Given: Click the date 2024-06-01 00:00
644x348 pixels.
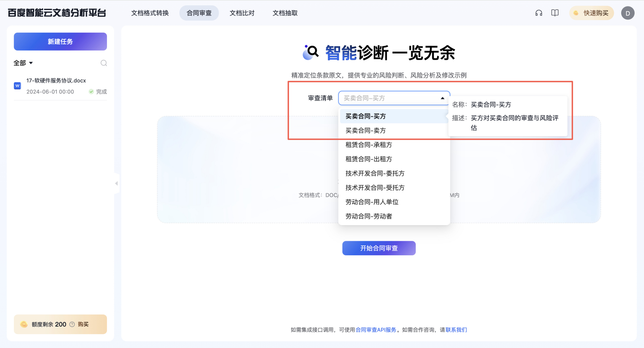Looking at the screenshot, I should click(x=50, y=92).
